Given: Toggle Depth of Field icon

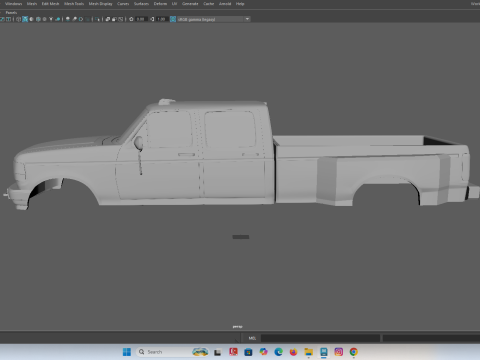Looking at the screenshot, I should point(87,19).
